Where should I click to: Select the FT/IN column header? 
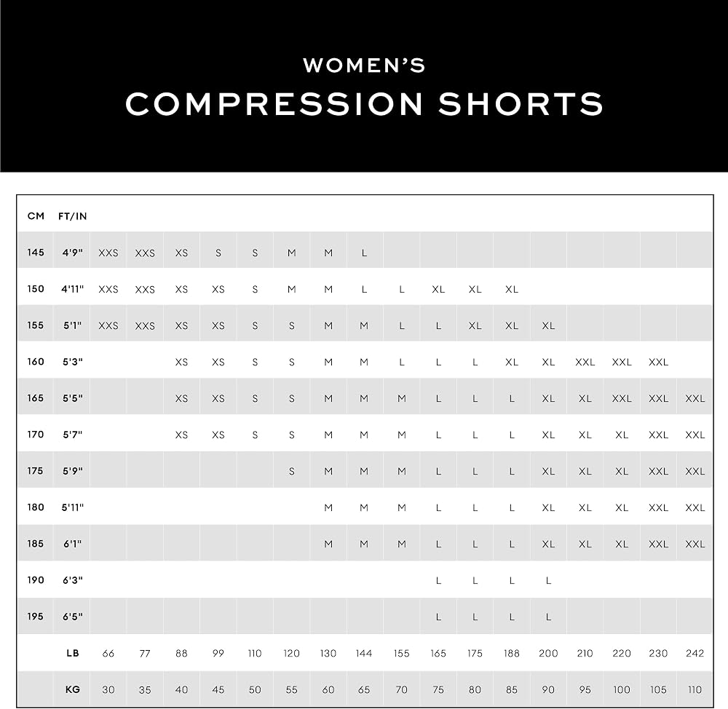(72, 216)
